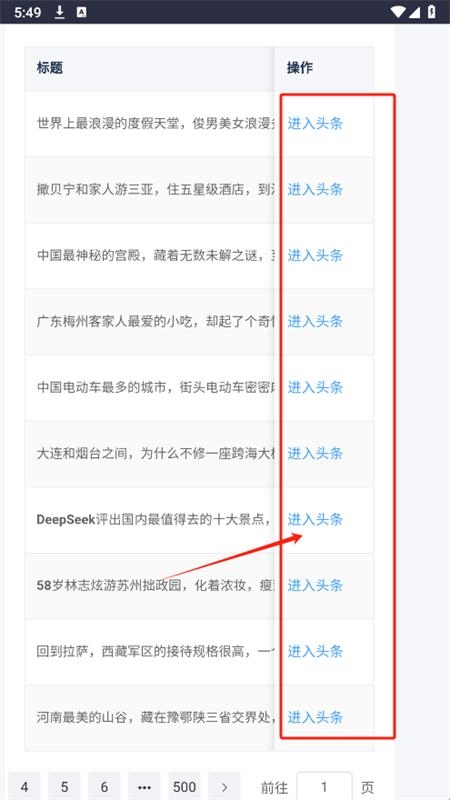The image size is (450, 800).
Task: Open 进入头条 for 中国最神秘的宫殿 row
Action: click(315, 255)
